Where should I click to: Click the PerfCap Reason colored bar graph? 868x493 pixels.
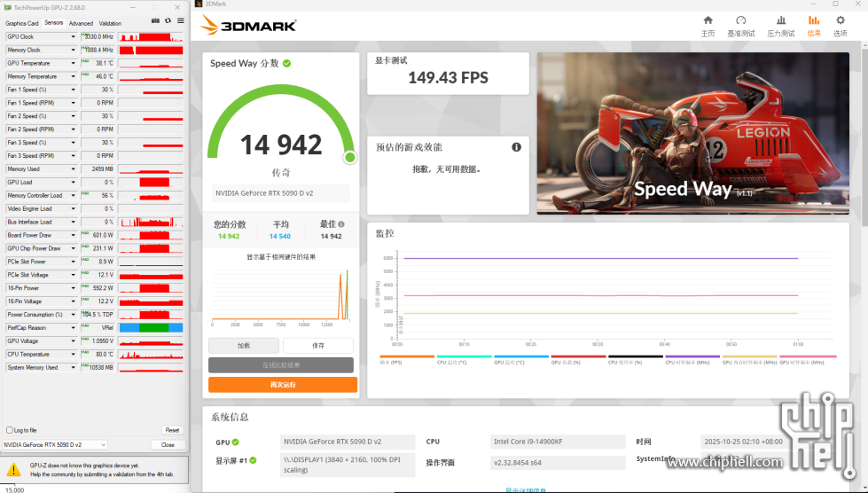(151, 327)
